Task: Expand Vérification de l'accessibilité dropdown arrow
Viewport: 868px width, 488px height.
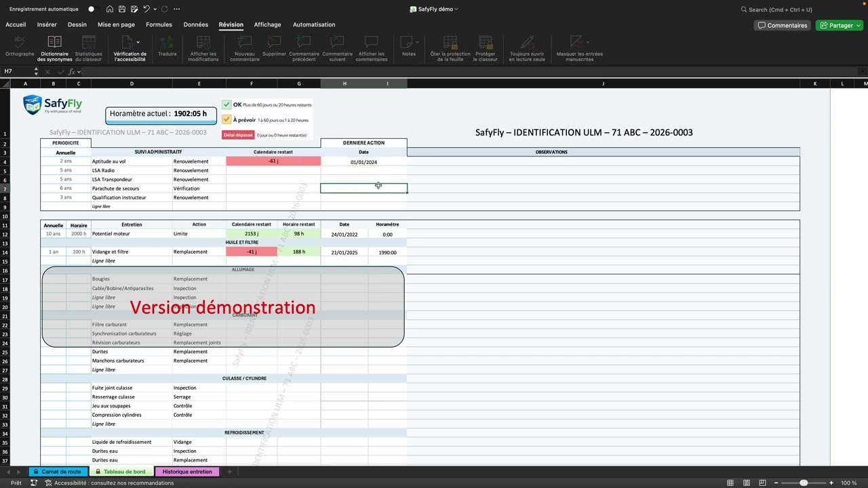Action: [x=138, y=42]
